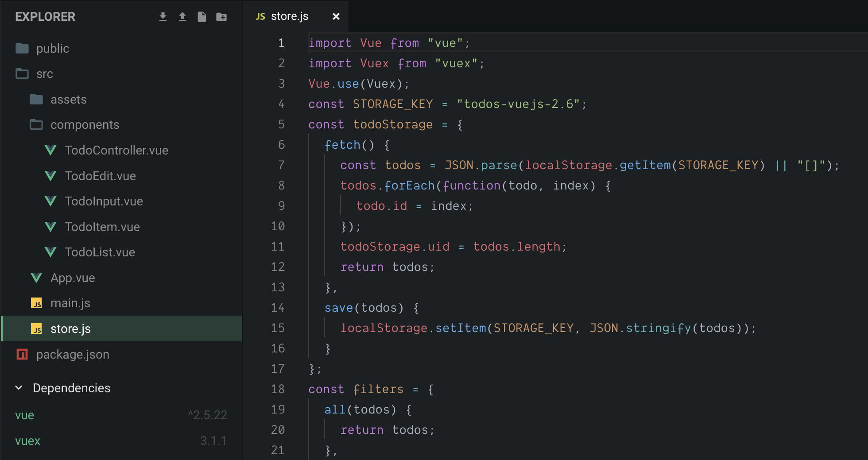Open TodoInput.vue file

coord(104,201)
